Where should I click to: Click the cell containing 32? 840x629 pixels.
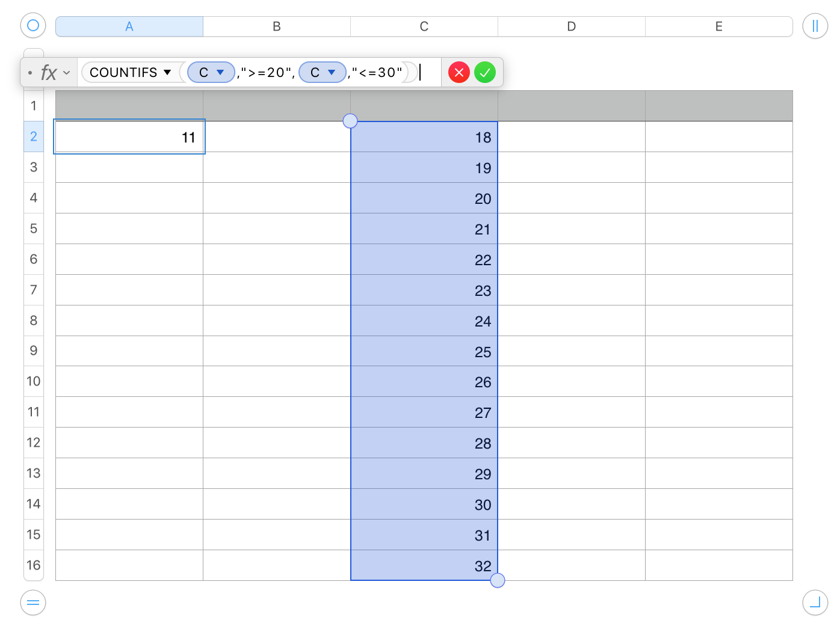coord(424,565)
